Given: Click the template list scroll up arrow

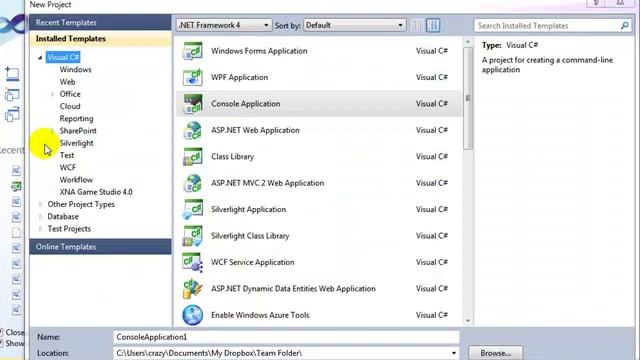Looking at the screenshot, I should (468, 42).
